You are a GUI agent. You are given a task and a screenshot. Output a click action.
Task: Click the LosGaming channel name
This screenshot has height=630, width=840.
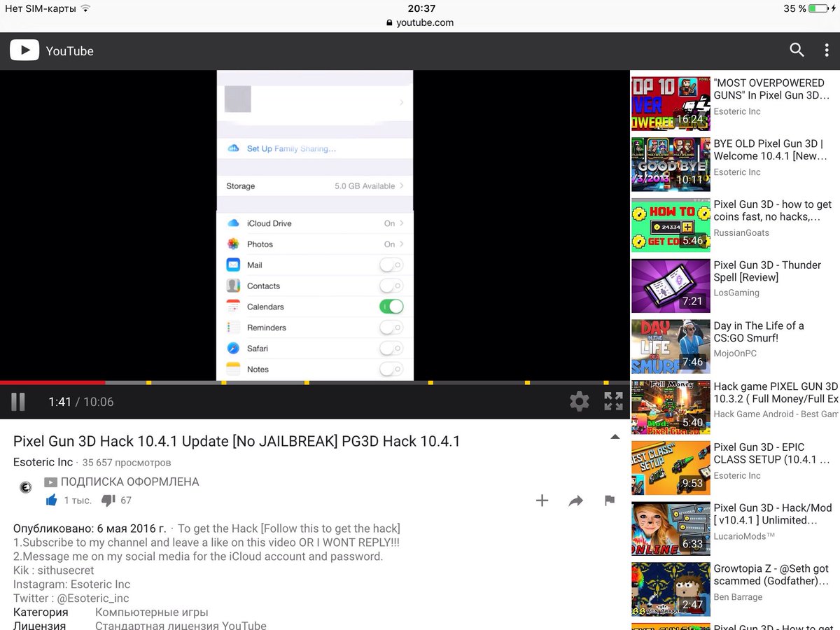(x=736, y=293)
